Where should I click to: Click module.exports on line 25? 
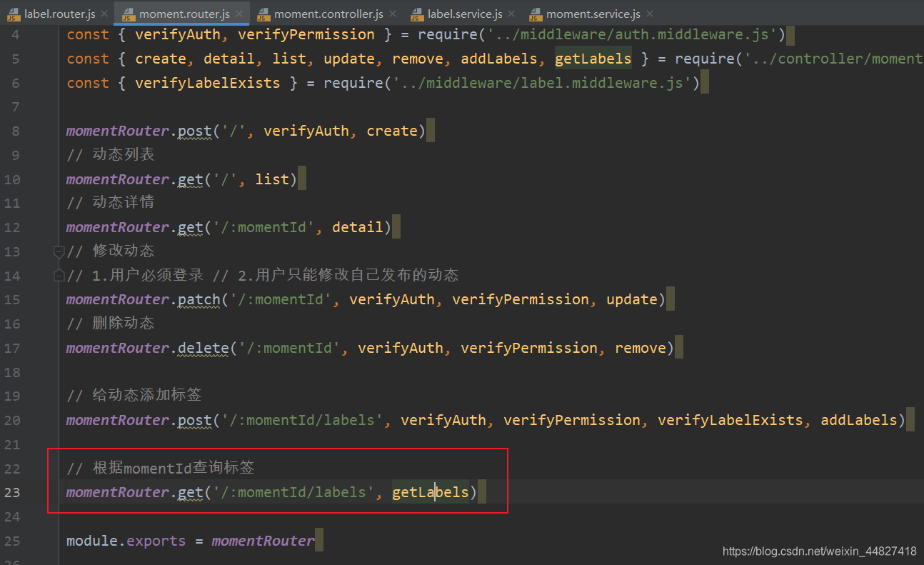point(126,541)
